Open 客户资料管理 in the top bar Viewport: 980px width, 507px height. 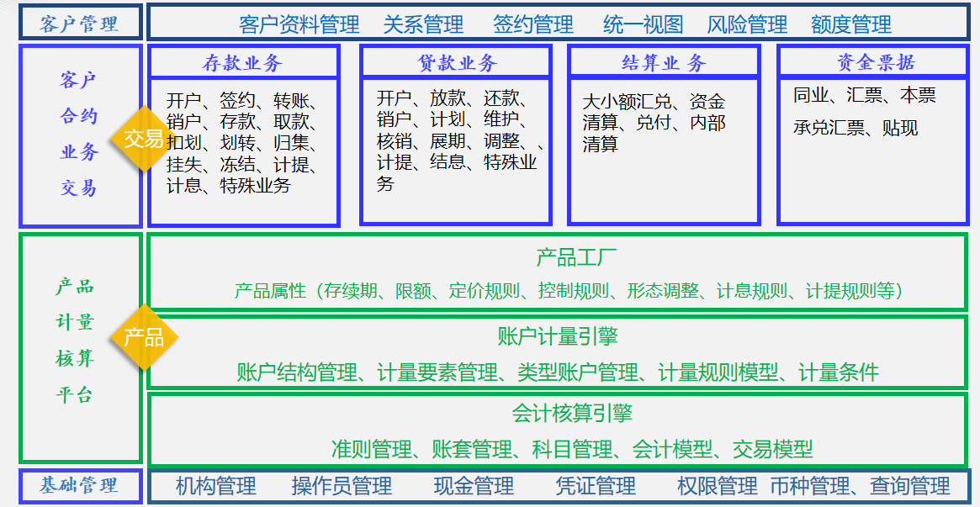[x=299, y=24]
